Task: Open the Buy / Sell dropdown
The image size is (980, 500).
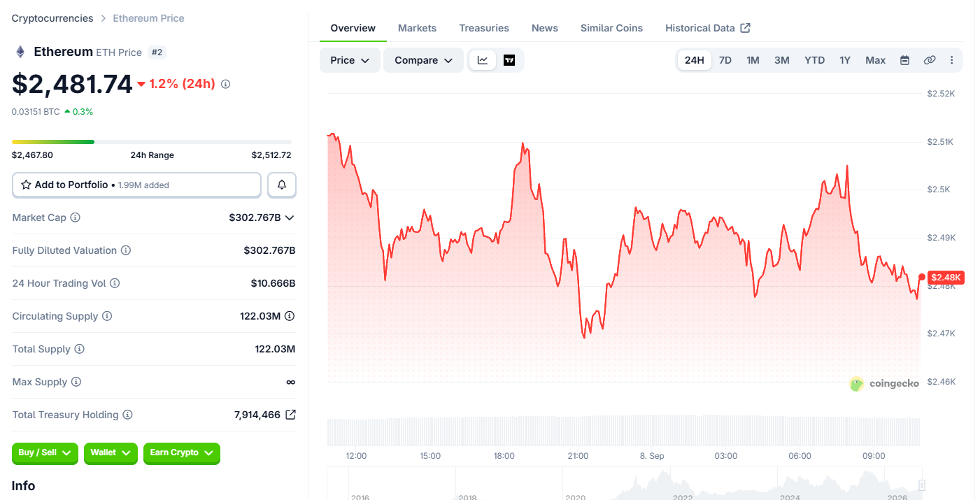Action: click(45, 452)
